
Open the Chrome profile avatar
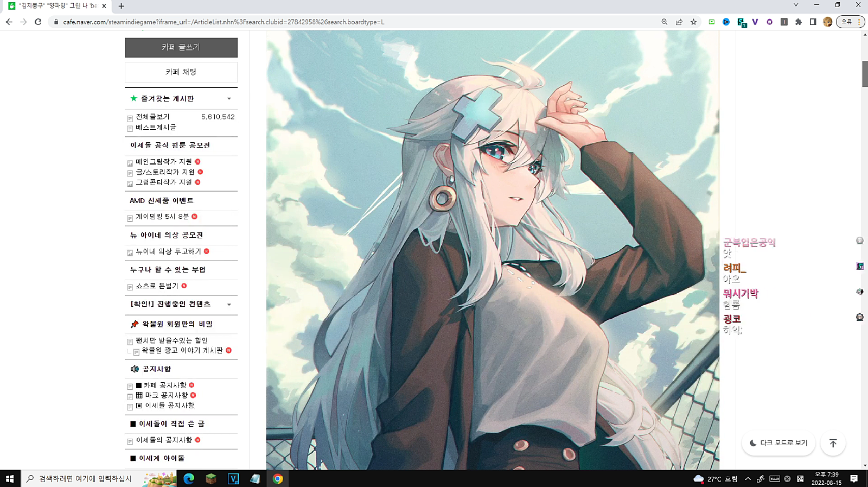pos(827,22)
